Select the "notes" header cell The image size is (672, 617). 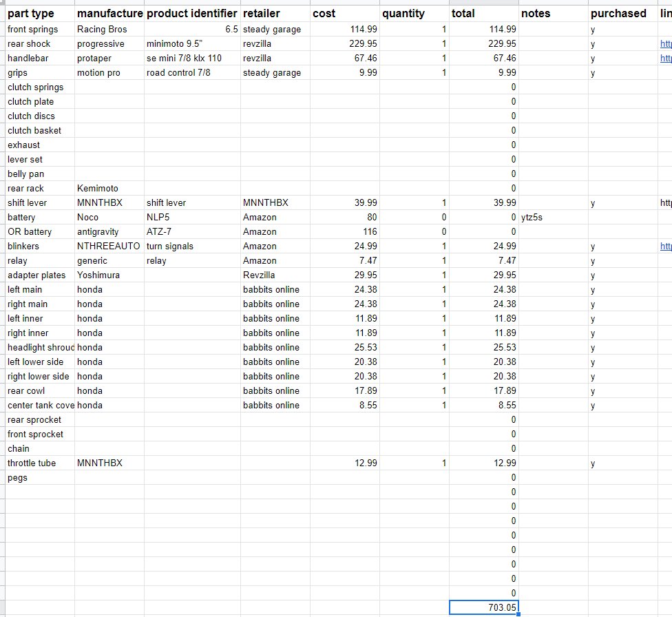(x=554, y=14)
